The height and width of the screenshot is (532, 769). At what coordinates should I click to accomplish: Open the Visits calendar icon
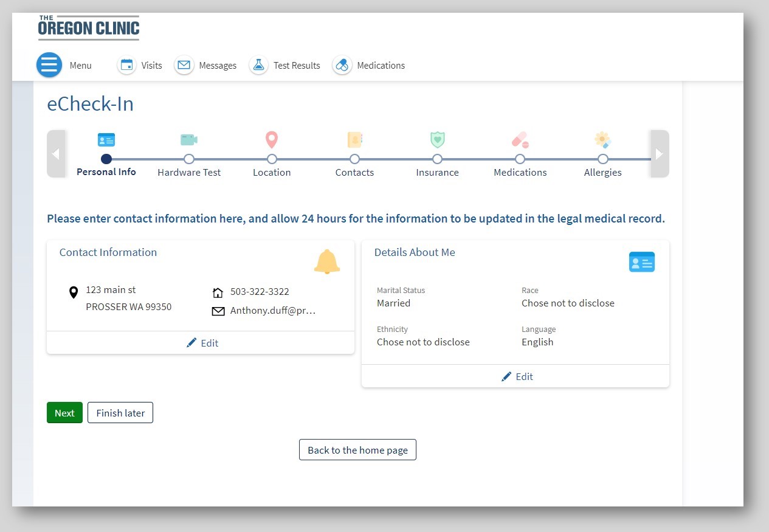click(126, 65)
